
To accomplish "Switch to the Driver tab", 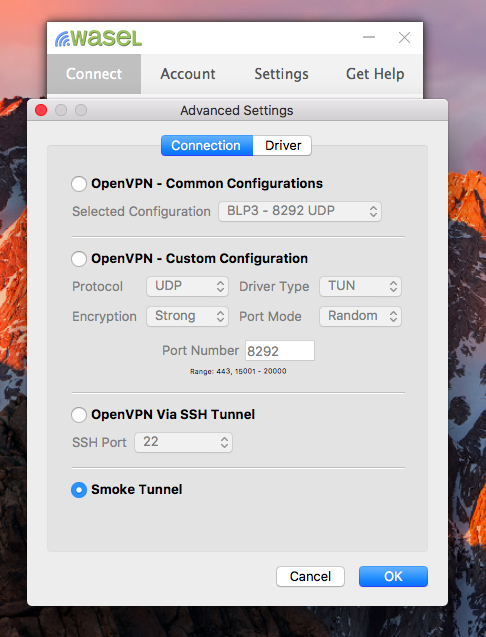I will click(x=282, y=145).
